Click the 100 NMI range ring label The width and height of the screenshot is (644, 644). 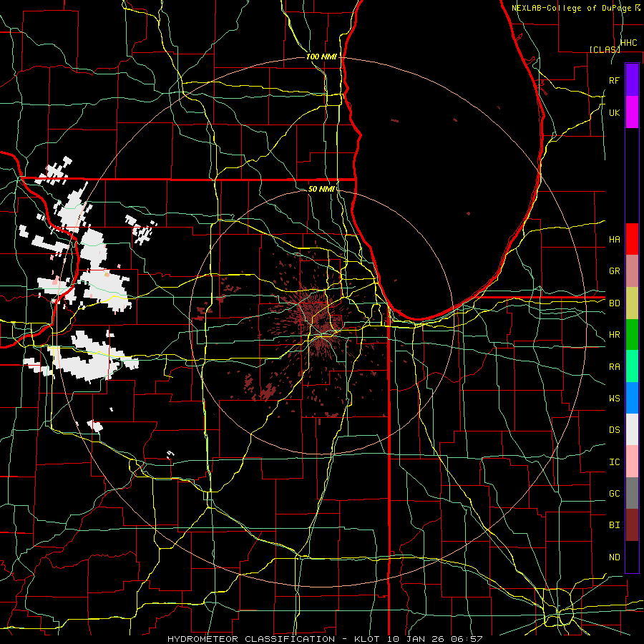(321, 57)
